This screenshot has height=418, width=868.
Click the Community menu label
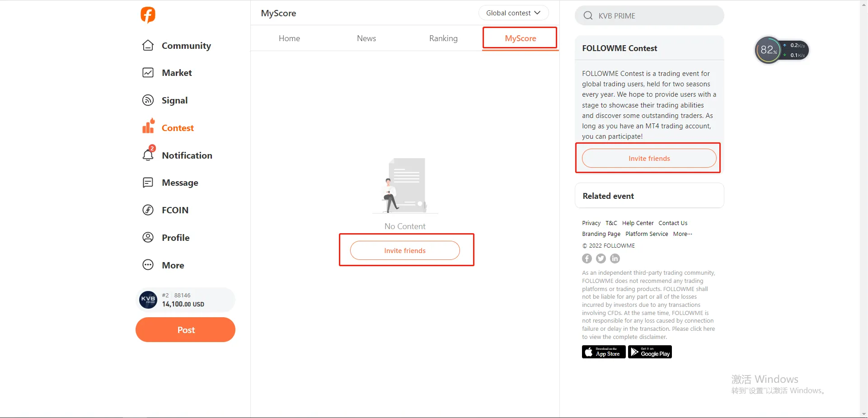tap(186, 46)
